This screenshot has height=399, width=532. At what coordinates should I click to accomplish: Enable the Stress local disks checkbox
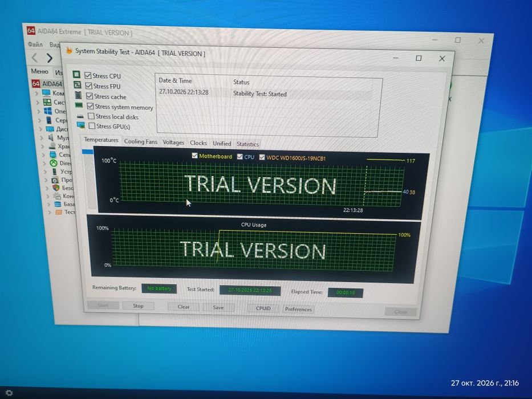91,116
